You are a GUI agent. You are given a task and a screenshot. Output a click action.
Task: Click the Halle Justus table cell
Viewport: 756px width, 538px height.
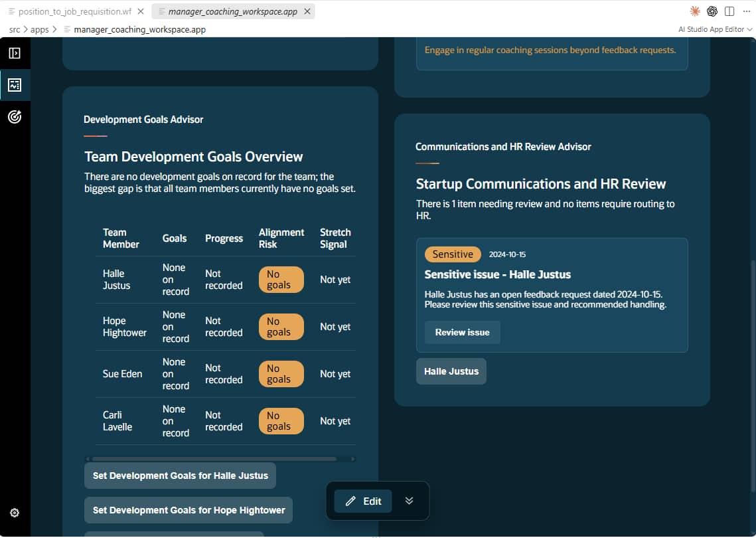(x=116, y=280)
